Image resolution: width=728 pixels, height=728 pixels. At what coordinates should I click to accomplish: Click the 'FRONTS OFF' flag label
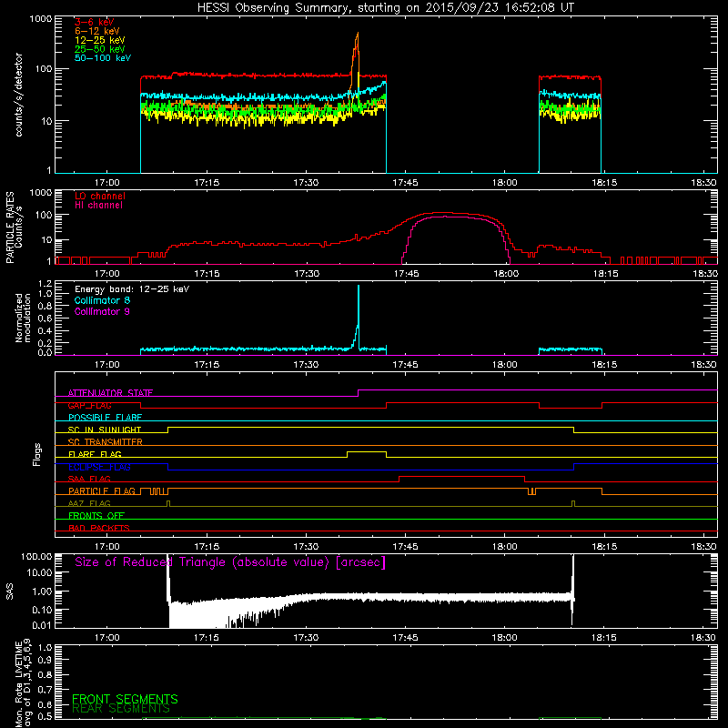(96, 516)
